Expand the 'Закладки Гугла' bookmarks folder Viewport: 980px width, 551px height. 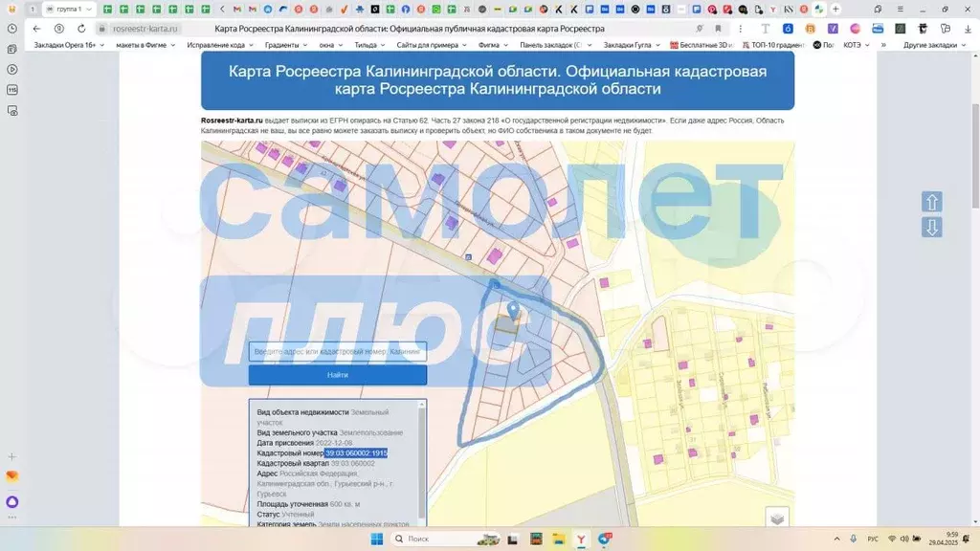click(632, 45)
